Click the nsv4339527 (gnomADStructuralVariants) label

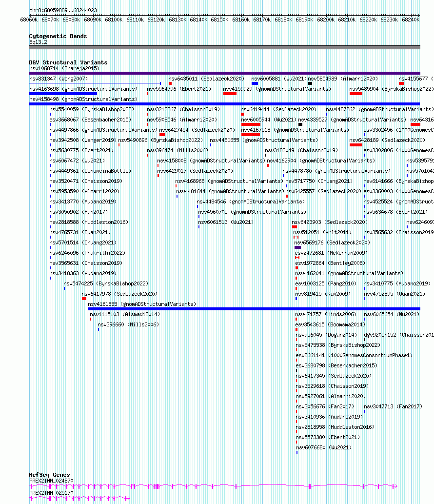(352, 120)
